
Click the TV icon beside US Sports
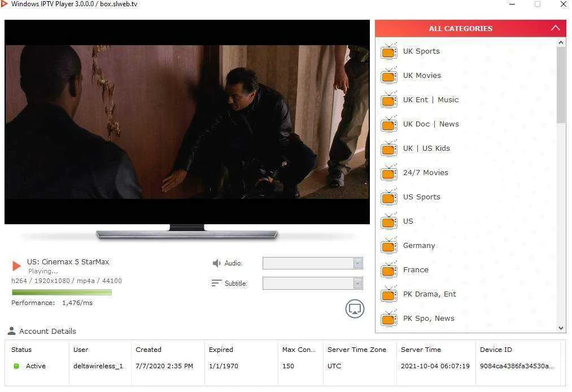tap(389, 198)
